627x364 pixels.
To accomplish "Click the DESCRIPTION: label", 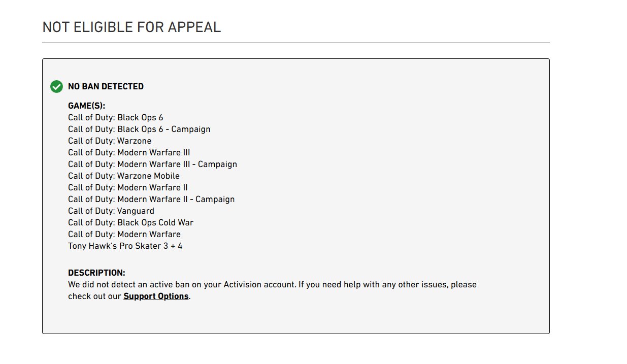I will pos(96,273).
